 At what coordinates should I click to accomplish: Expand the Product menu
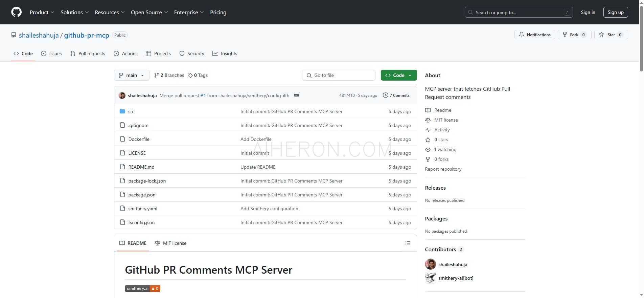42,12
